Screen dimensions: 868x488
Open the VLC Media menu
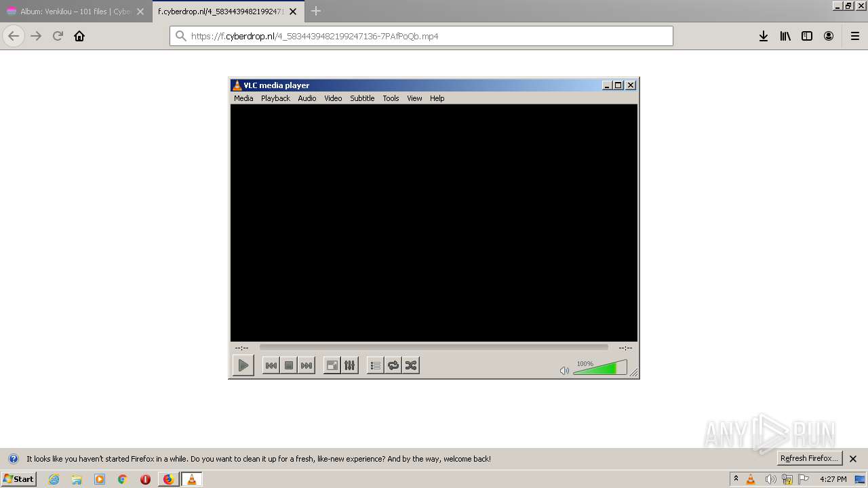243,98
